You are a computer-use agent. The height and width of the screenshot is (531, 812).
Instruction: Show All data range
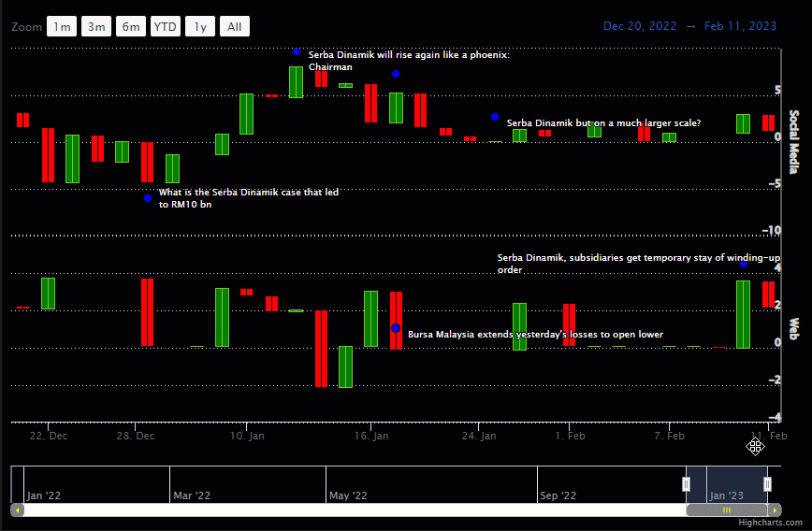click(x=235, y=26)
